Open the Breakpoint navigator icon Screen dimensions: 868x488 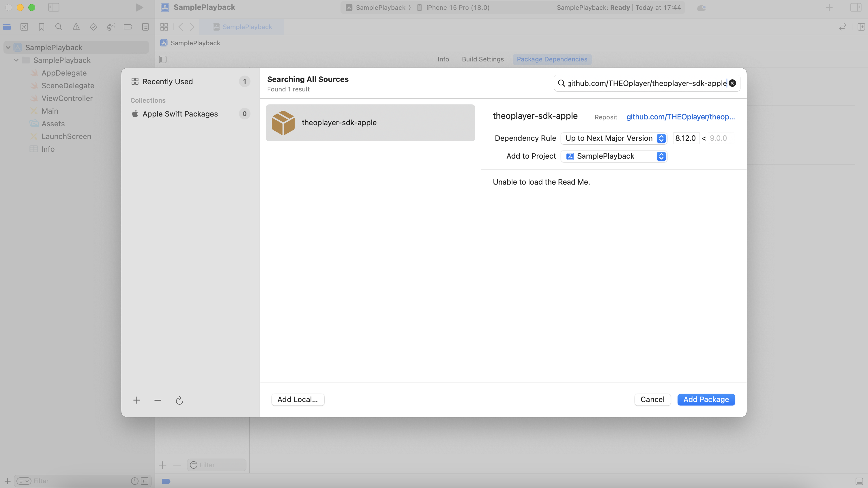point(128,27)
